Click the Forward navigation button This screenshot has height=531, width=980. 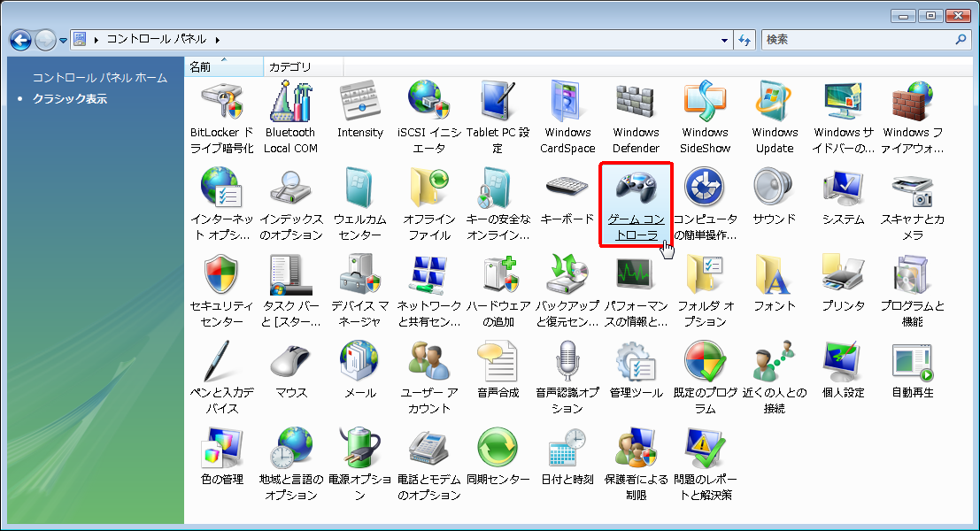45,40
